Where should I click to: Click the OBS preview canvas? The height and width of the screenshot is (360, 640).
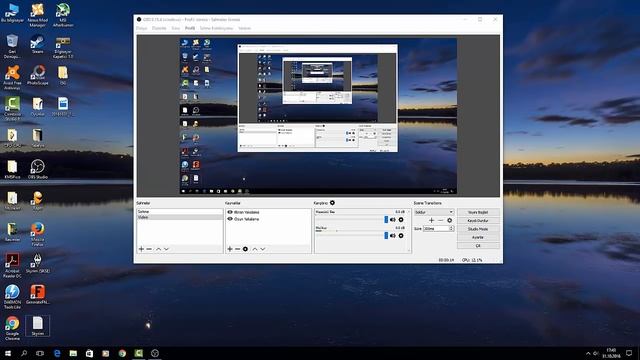pos(318,116)
